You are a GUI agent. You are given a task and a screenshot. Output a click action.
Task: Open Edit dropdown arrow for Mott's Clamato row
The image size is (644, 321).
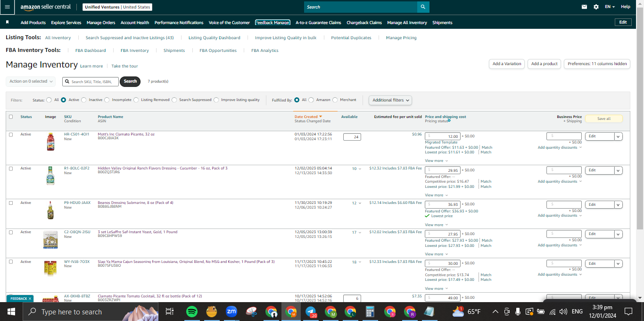(619, 136)
